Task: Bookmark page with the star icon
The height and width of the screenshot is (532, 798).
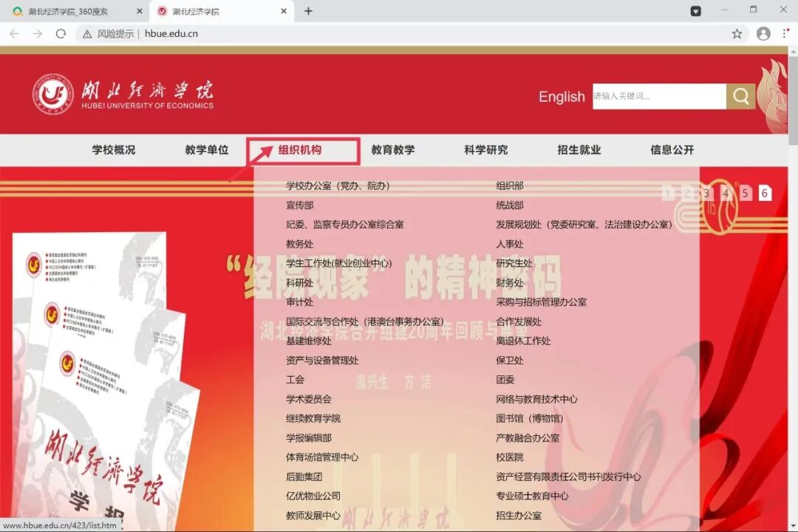Action: [737, 33]
